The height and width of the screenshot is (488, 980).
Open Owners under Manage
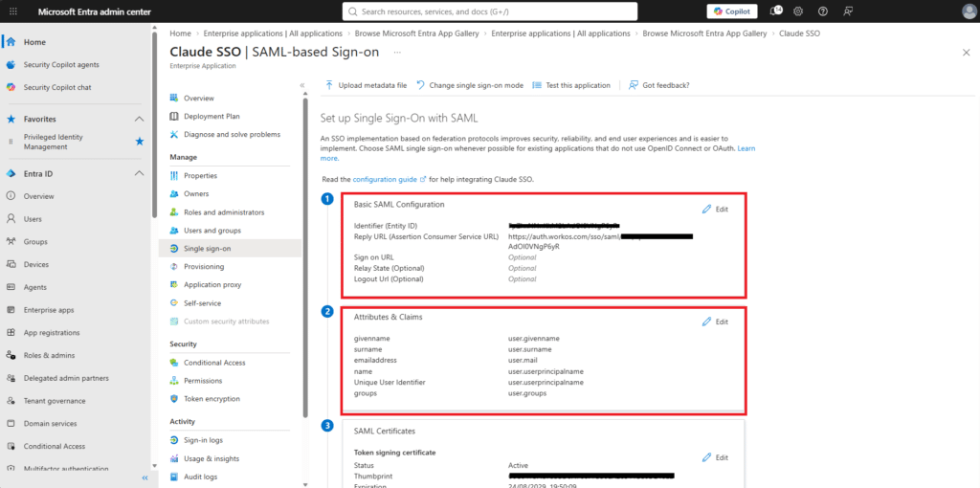click(196, 194)
